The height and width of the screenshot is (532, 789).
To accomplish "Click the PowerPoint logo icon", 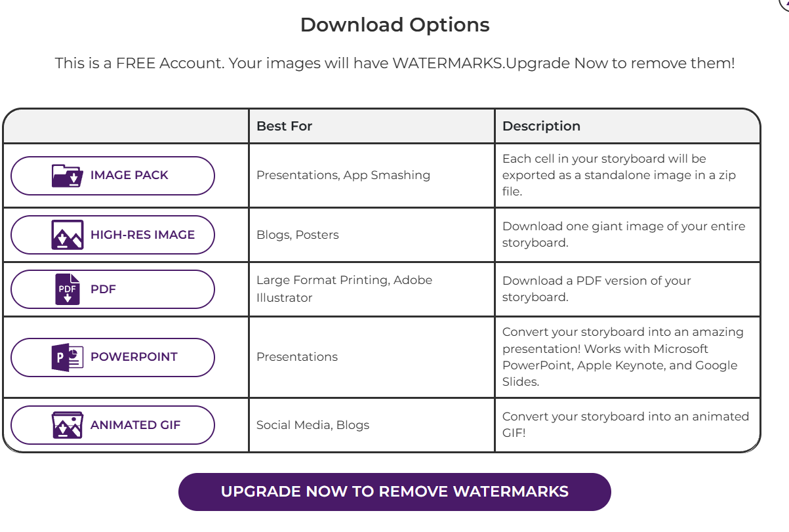I will 67,357.
